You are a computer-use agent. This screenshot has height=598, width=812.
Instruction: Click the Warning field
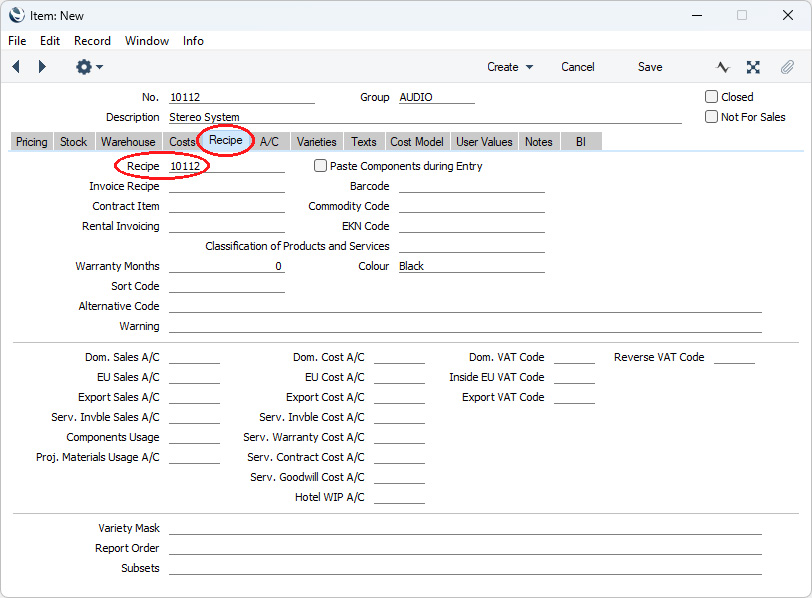click(x=465, y=326)
